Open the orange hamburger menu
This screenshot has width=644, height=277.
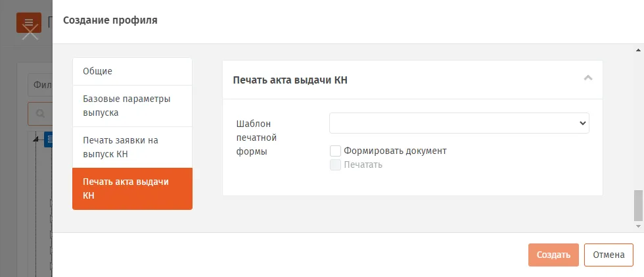(x=29, y=22)
